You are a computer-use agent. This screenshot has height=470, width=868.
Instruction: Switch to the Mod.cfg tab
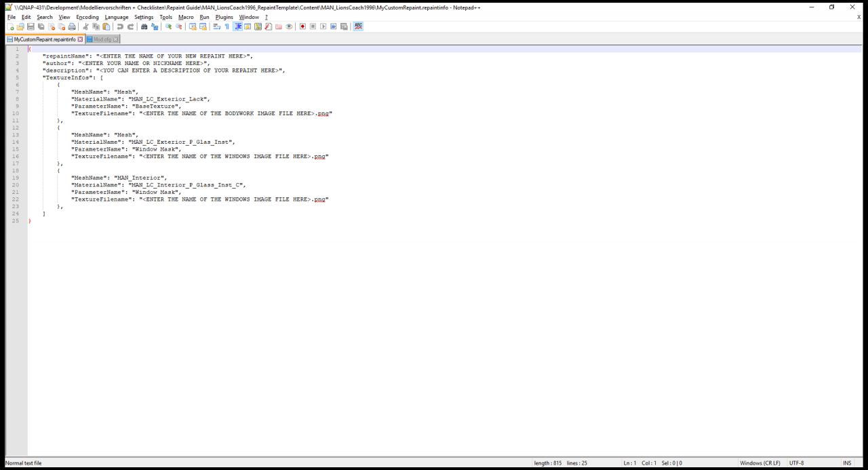coord(102,39)
